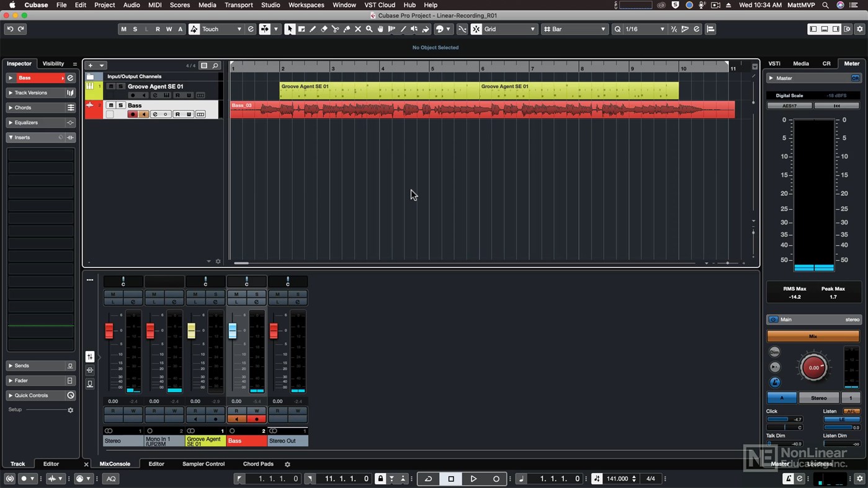Open the channel editor for the Bass track
Image resolution: width=868 pixels, height=488 pixels.
click(155, 114)
